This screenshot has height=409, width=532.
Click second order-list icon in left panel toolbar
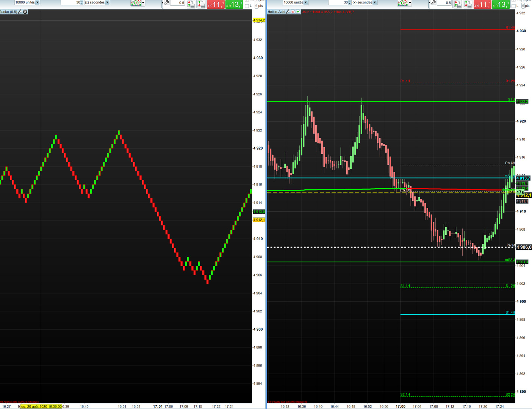[x=201, y=4]
